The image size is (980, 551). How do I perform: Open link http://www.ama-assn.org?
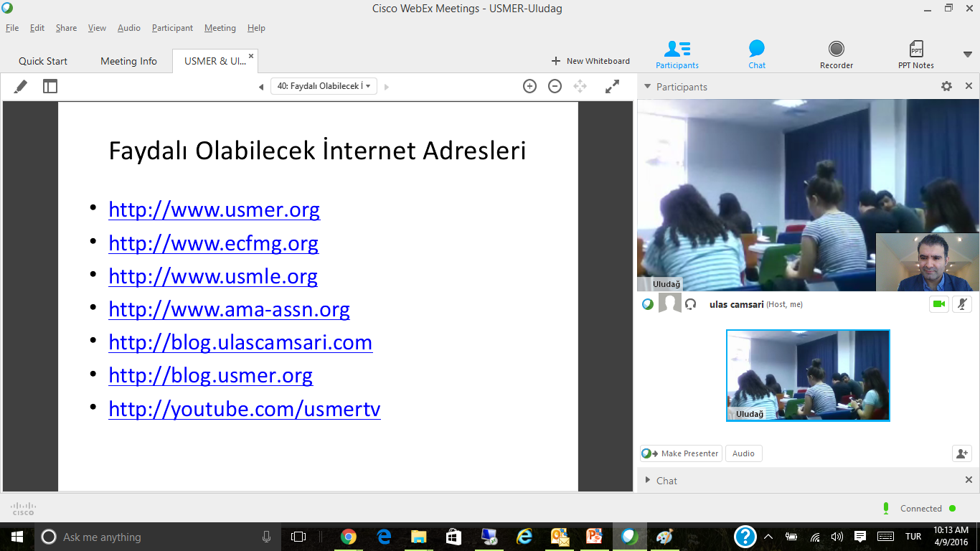point(229,309)
